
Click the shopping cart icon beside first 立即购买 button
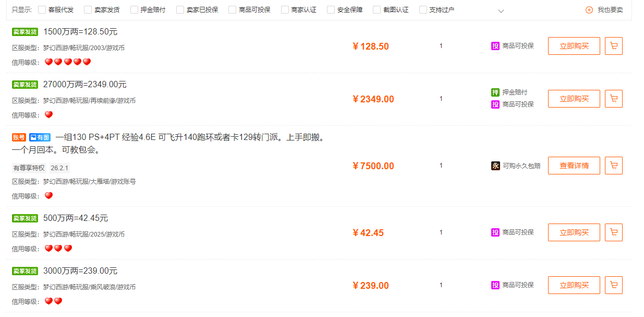coord(613,46)
